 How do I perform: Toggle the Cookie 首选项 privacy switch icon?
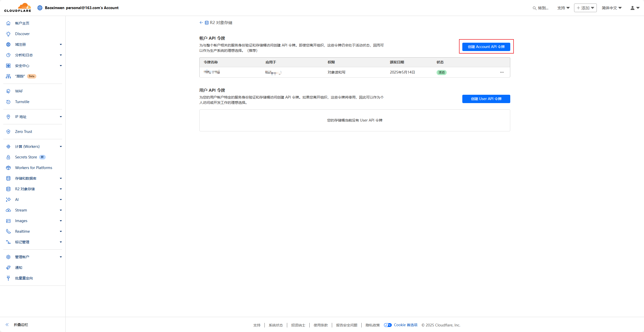tap(388, 325)
